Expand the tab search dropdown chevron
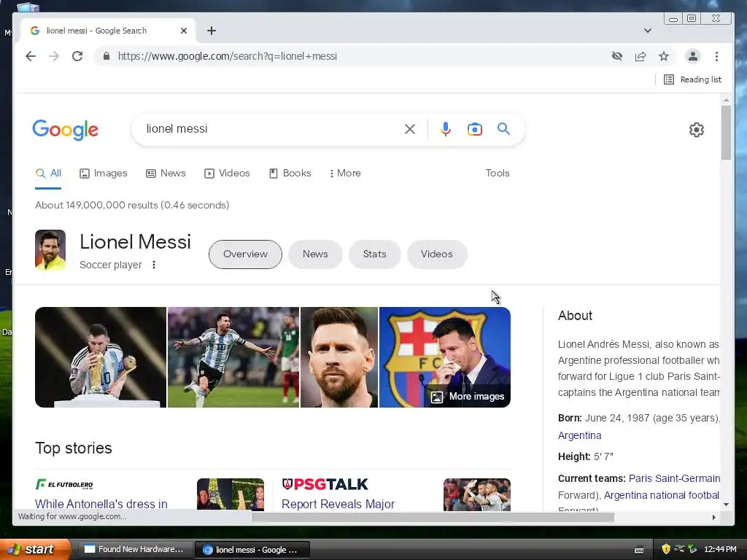 click(648, 31)
